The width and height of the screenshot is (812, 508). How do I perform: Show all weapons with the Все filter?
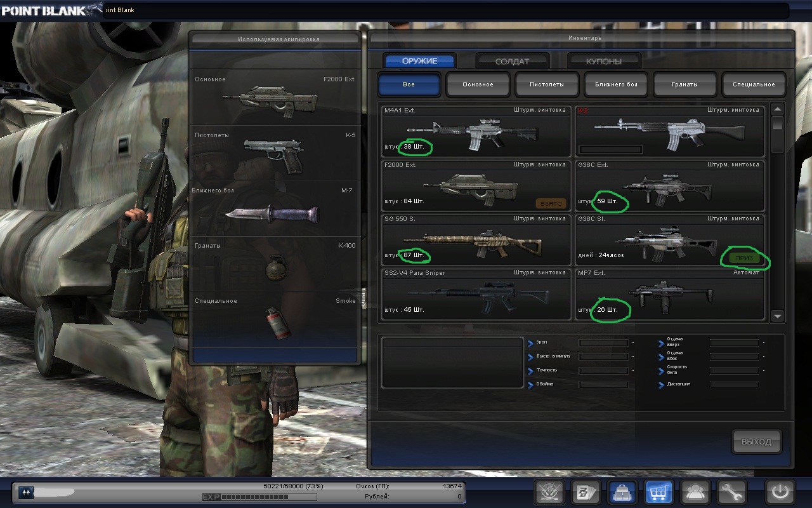(409, 84)
